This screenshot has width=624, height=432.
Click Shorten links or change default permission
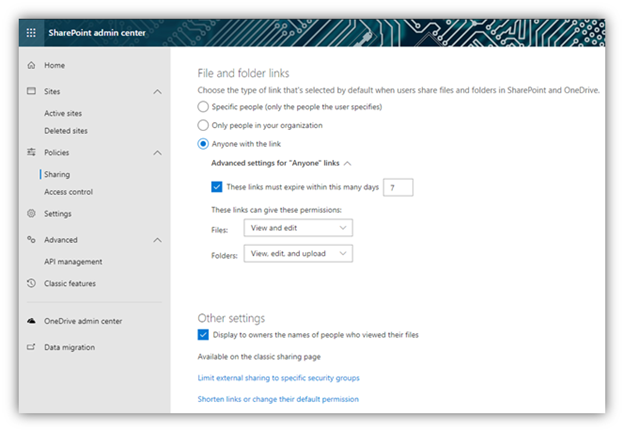pyautogui.click(x=278, y=399)
